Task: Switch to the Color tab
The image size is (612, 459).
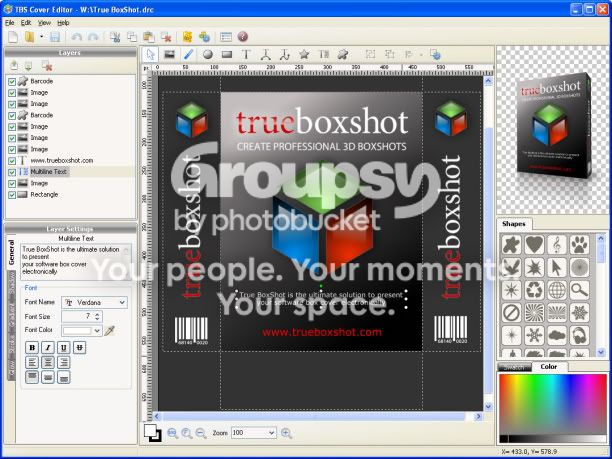Action: [x=548, y=366]
